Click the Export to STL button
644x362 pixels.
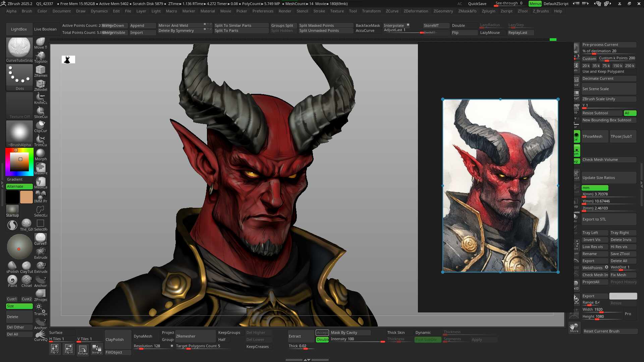tap(608, 219)
